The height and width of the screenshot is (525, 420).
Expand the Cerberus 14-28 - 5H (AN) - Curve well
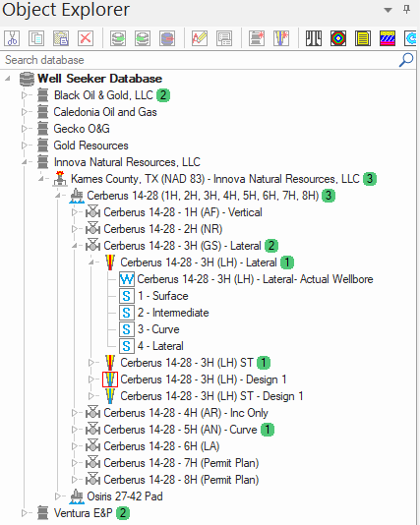pyautogui.click(x=75, y=430)
